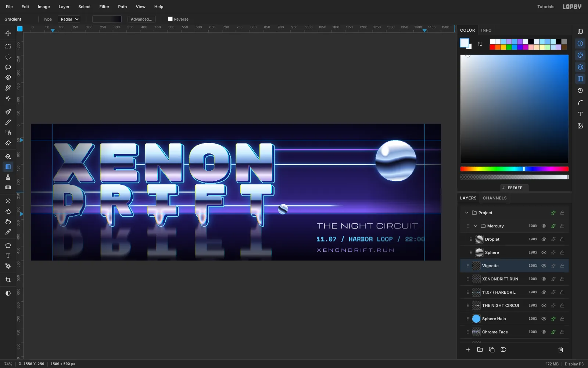588x368 pixels.
Task: Delete layer with the trash icon
Action: click(561, 350)
